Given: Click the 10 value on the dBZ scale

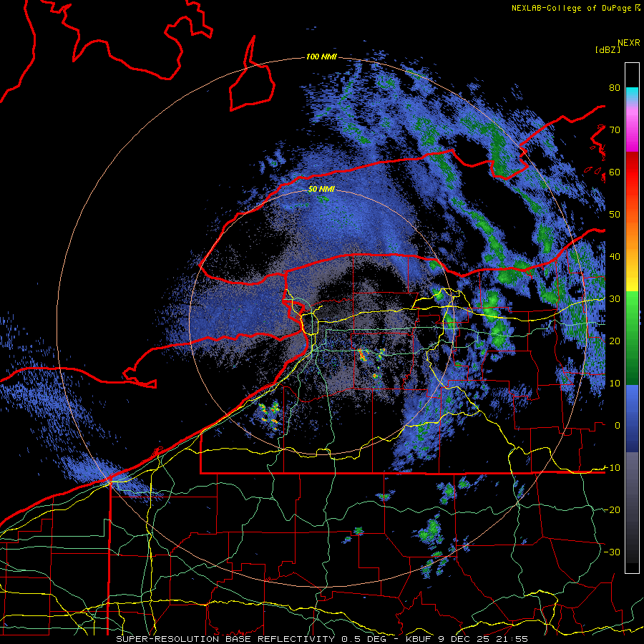Looking at the screenshot, I should (x=615, y=384).
